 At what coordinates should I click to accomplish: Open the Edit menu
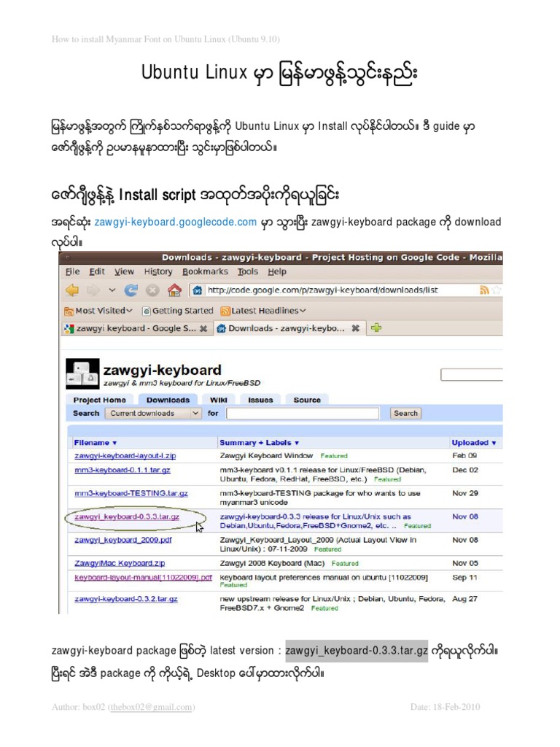97,271
